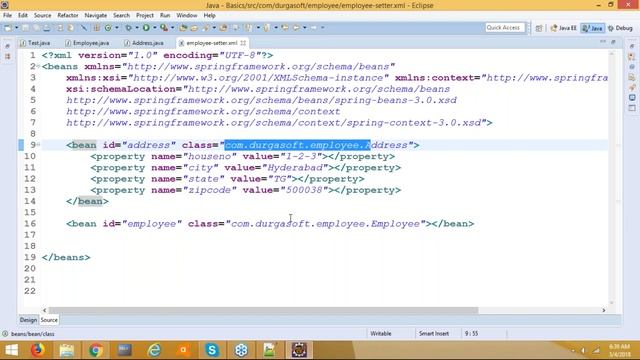The height and width of the screenshot is (360, 640).
Task: Click the Run Last Tool external tools icon
Action: coord(164,28)
